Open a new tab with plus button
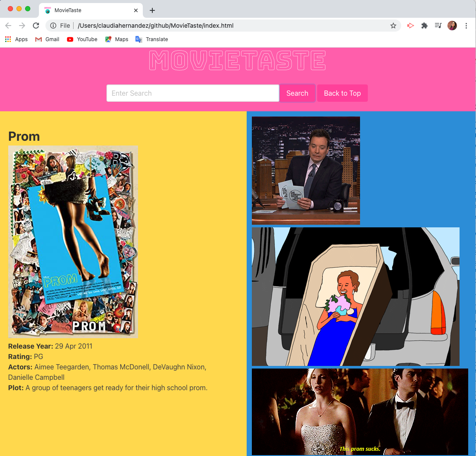476x456 pixels. tap(152, 10)
